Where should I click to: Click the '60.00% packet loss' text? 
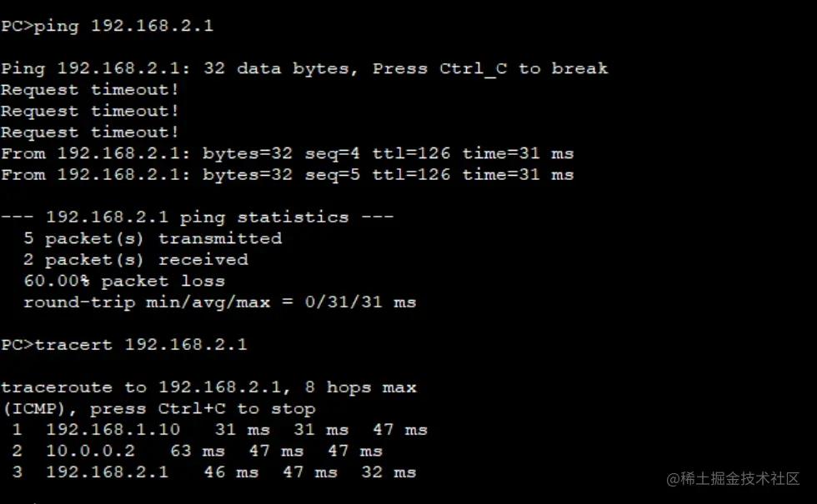click(124, 281)
